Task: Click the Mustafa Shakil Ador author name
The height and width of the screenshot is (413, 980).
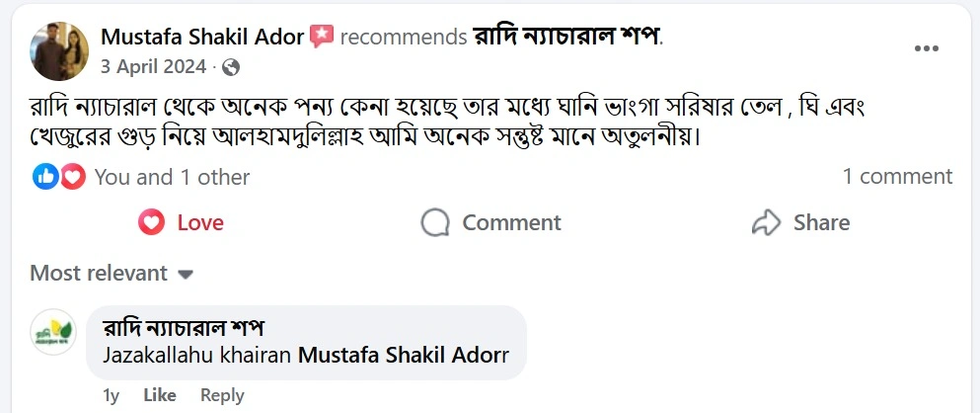Action: click(201, 38)
